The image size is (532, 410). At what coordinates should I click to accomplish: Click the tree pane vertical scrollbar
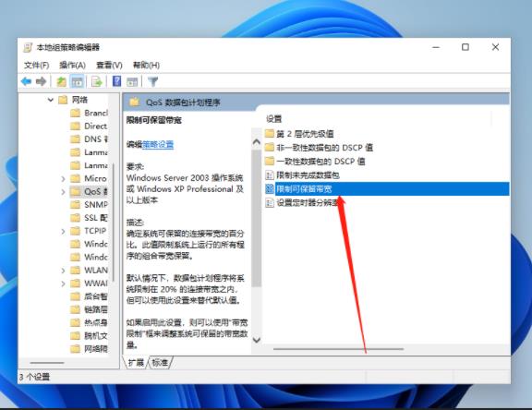(x=114, y=223)
